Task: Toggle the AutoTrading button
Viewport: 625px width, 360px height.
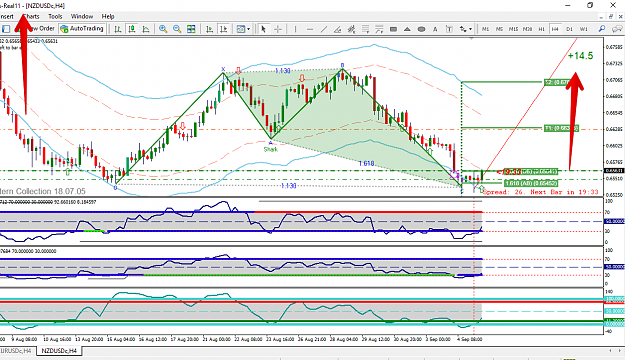Action: (x=82, y=29)
